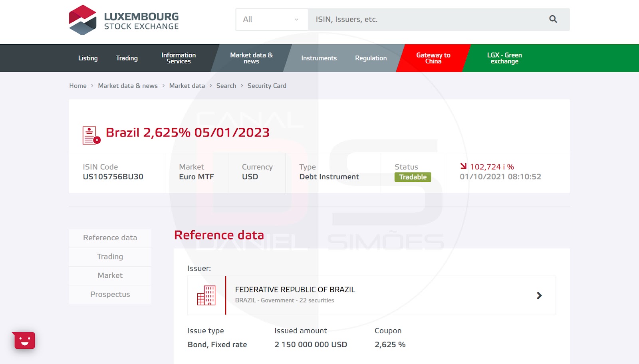Click the issuer building icon

click(x=206, y=295)
